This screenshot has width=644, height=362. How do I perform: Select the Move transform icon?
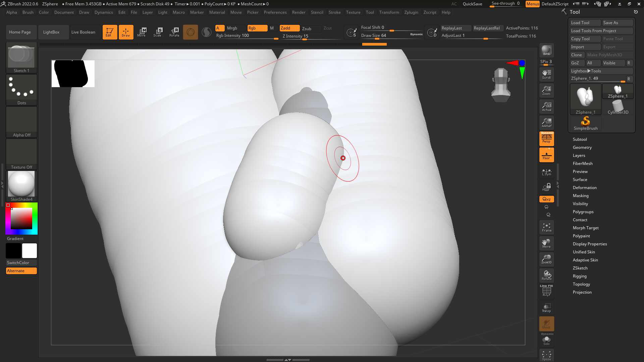(x=142, y=32)
